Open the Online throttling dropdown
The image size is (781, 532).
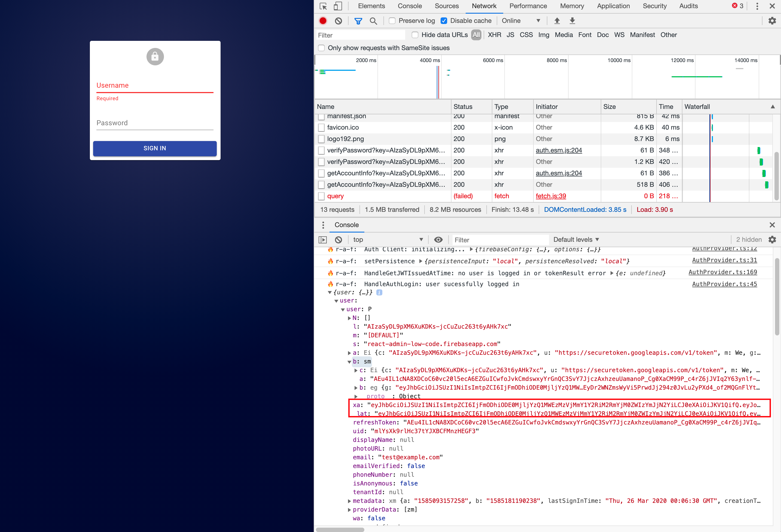521,21
